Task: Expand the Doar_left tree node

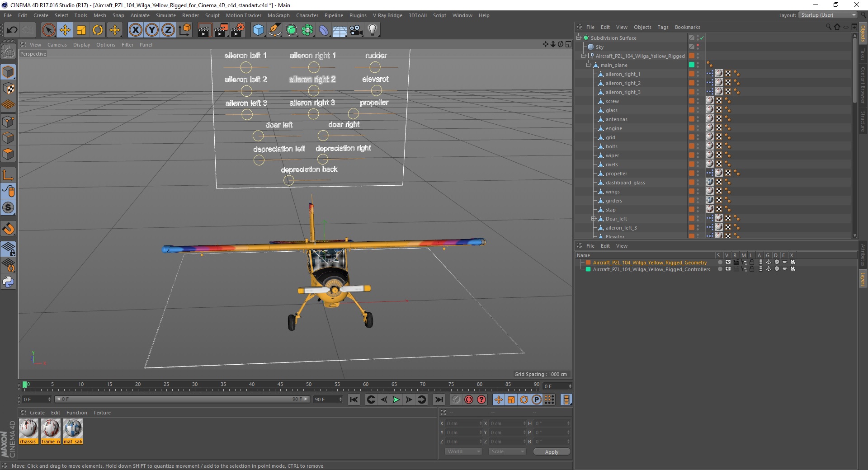Action: click(593, 219)
